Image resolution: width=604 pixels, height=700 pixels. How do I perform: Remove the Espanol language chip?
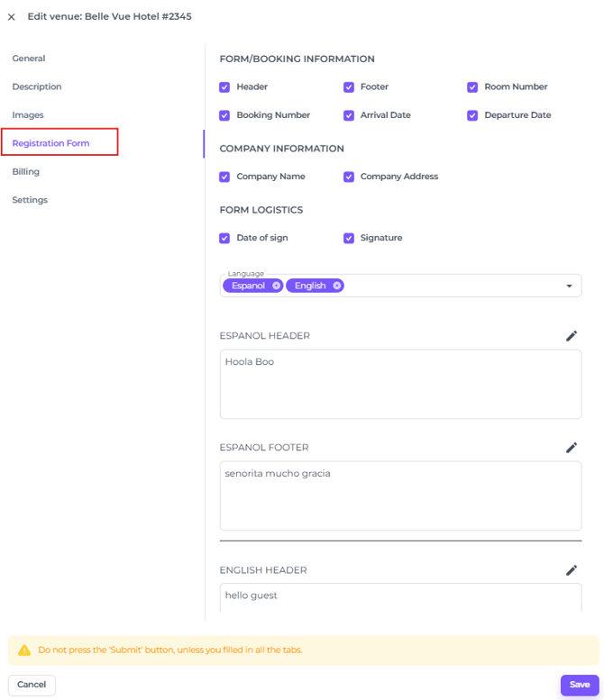click(276, 286)
